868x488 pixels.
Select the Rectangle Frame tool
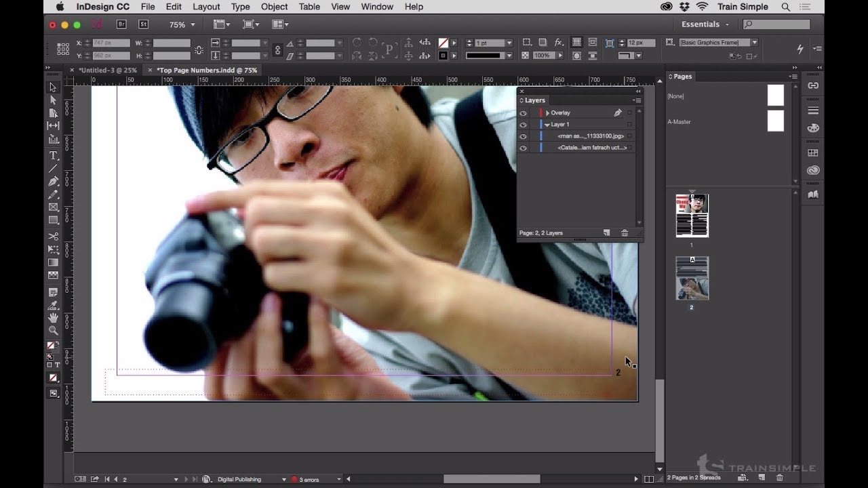pos(53,207)
